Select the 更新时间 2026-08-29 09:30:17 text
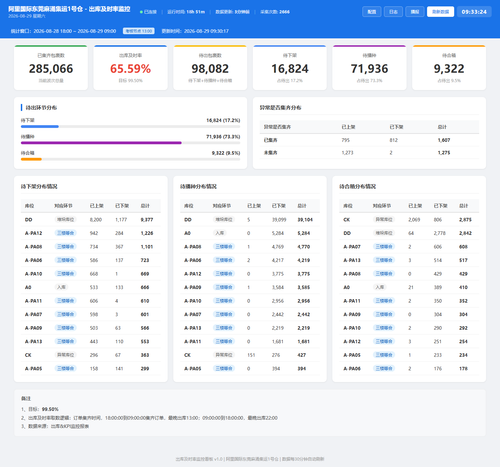The height and width of the screenshot is (467, 500). click(195, 31)
